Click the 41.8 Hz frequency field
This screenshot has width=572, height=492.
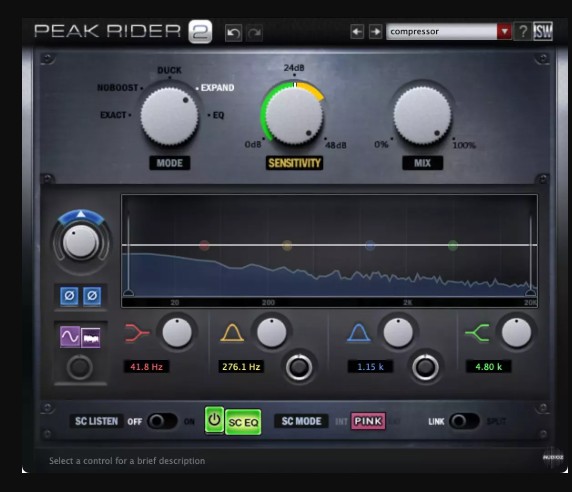pyautogui.click(x=146, y=367)
